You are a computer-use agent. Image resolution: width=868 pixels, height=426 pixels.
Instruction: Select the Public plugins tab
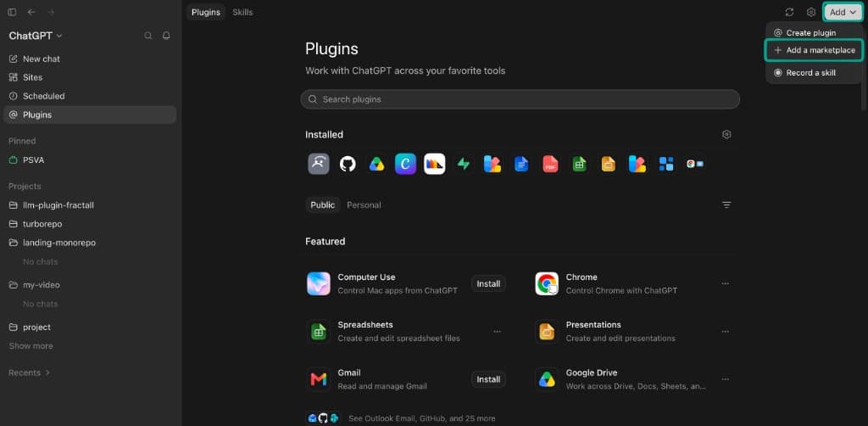coord(322,205)
